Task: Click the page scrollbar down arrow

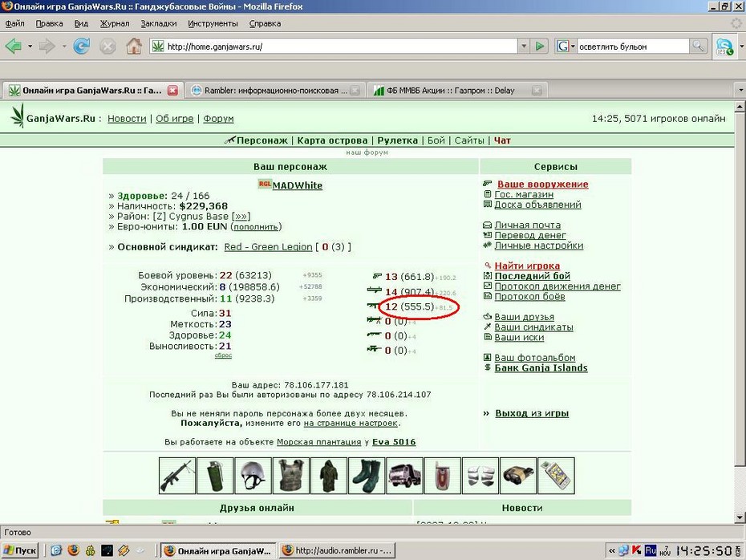Action: (x=740, y=517)
